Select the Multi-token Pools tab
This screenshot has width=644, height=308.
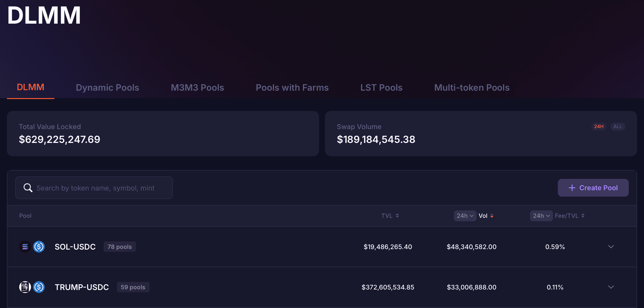pyautogui.click(x=472, y=87)
